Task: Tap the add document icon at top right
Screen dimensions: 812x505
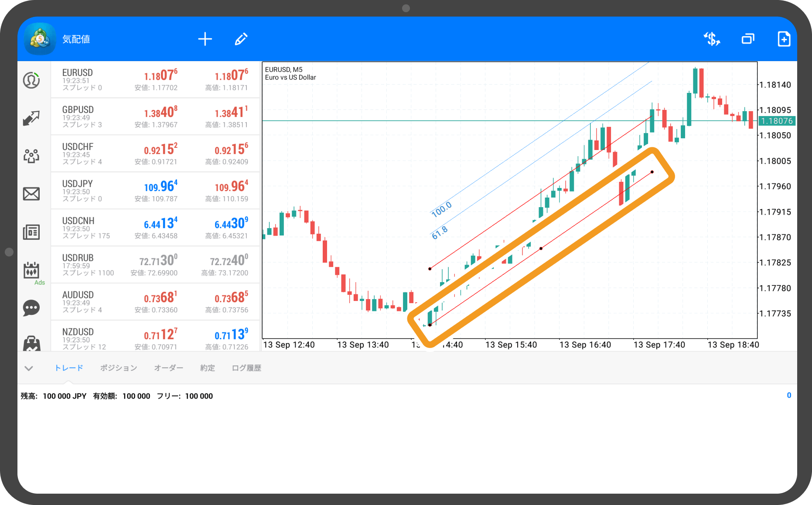Action: 784,39
